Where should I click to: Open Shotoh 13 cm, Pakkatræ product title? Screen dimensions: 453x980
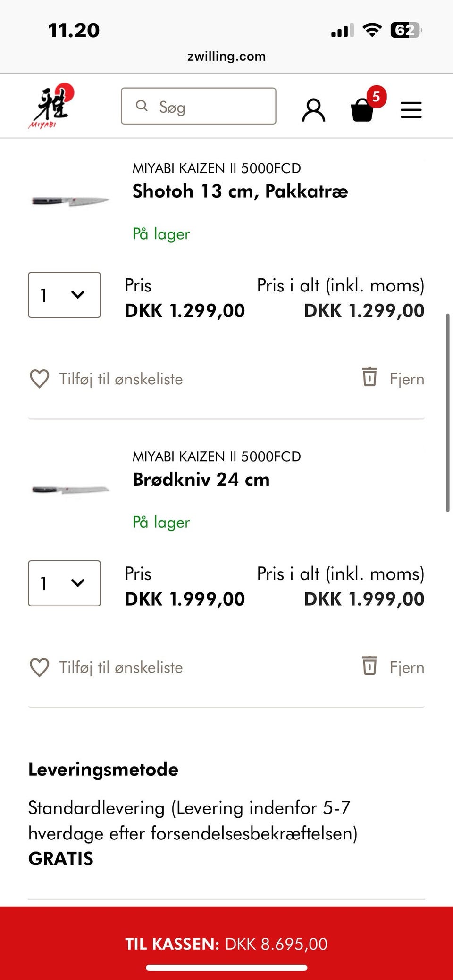point(240,191)
